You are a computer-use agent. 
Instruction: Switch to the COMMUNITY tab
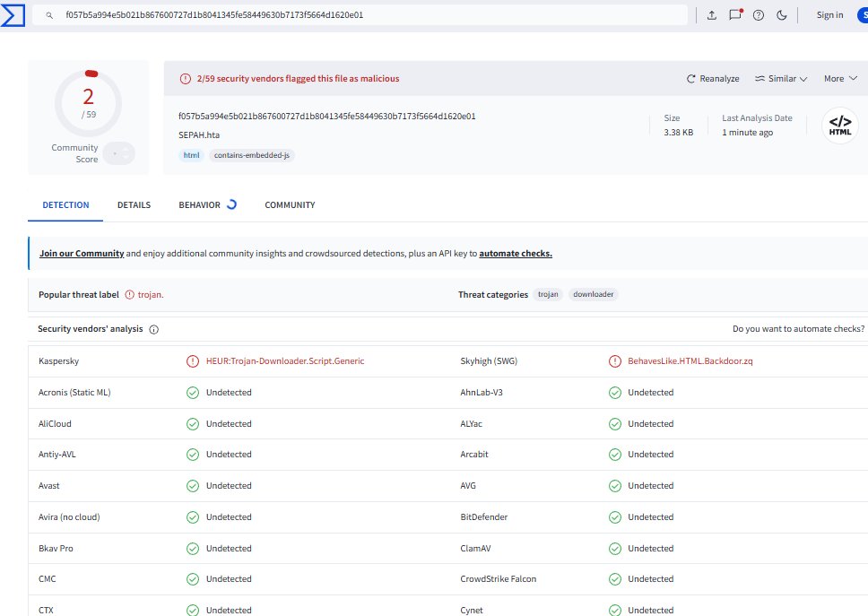[x=290, y=204]
